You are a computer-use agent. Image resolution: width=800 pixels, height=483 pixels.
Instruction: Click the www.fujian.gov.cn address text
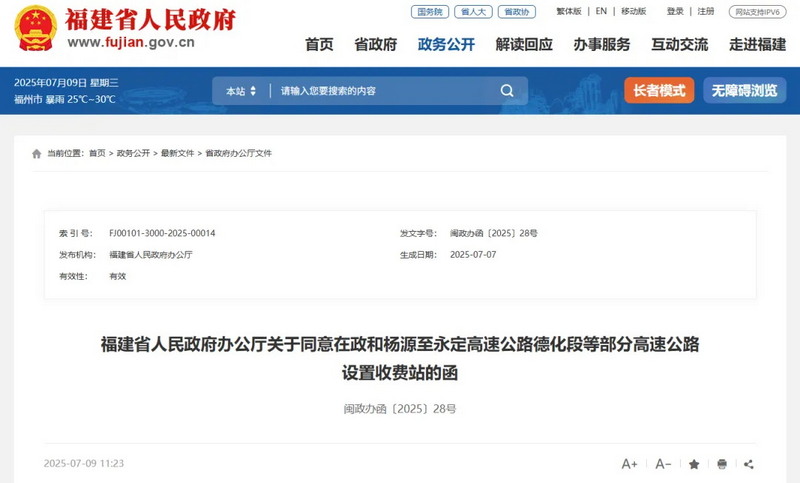pyautogui.click(x=131, y=42)
